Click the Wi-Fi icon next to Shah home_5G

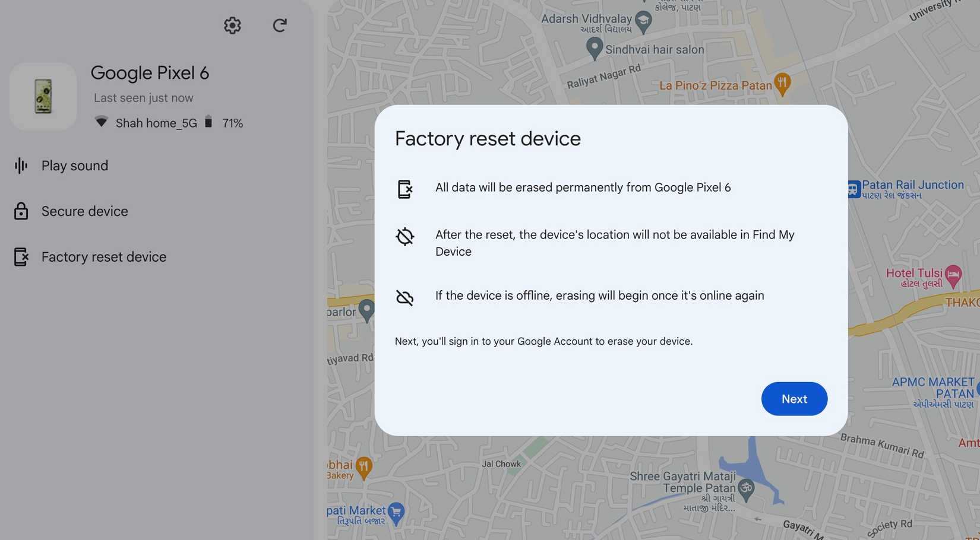coord(101,122)
